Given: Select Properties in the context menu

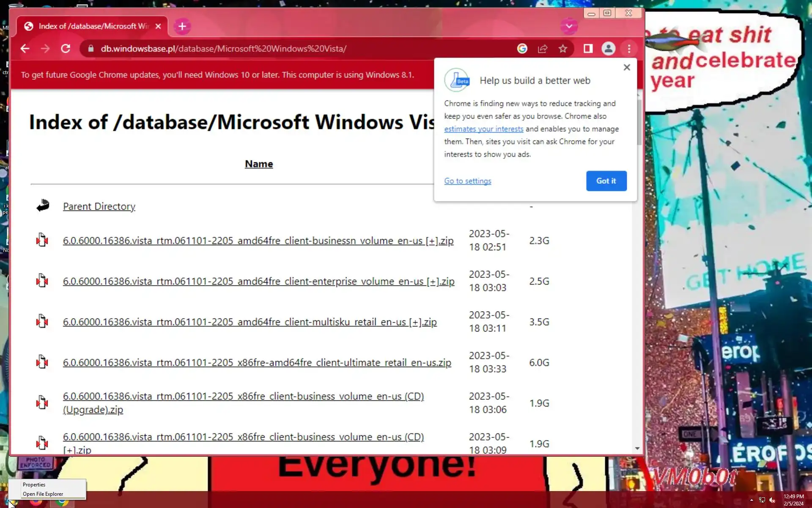Looking at the screenshot, I should 34,485.
